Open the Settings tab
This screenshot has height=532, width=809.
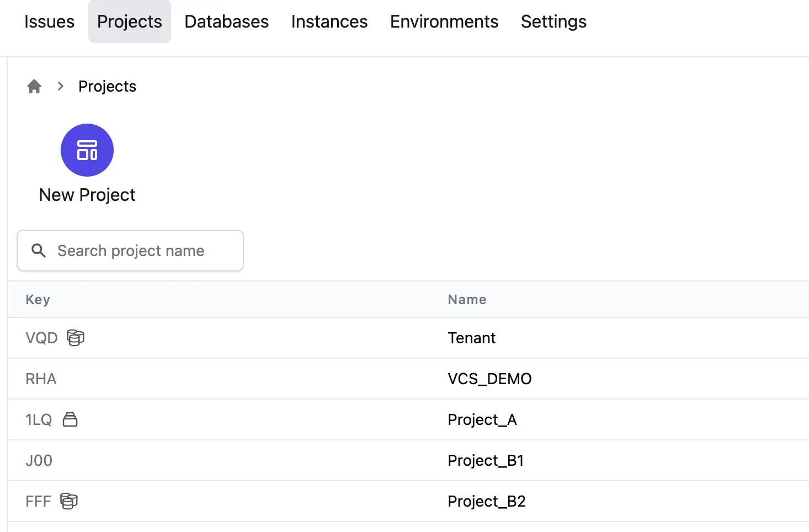point(553,22)
